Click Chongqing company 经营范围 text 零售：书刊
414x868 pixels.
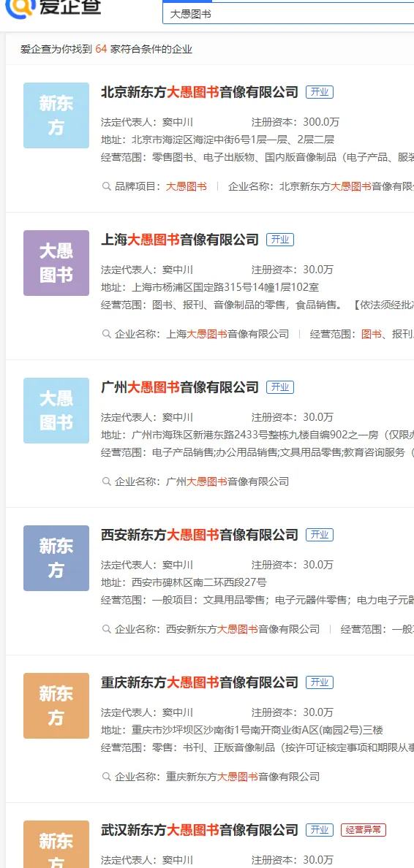click(x=282, y=747)
